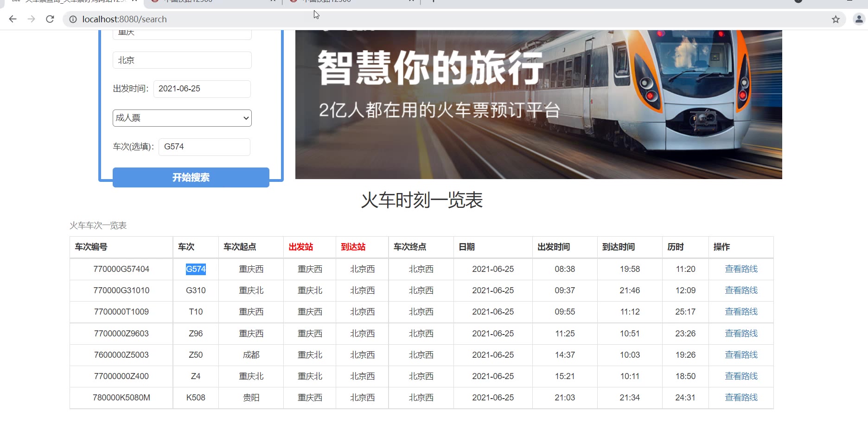Click train ID 7700000T1009
The height and width of the screenshot is (438, 868).
point(121,312)
